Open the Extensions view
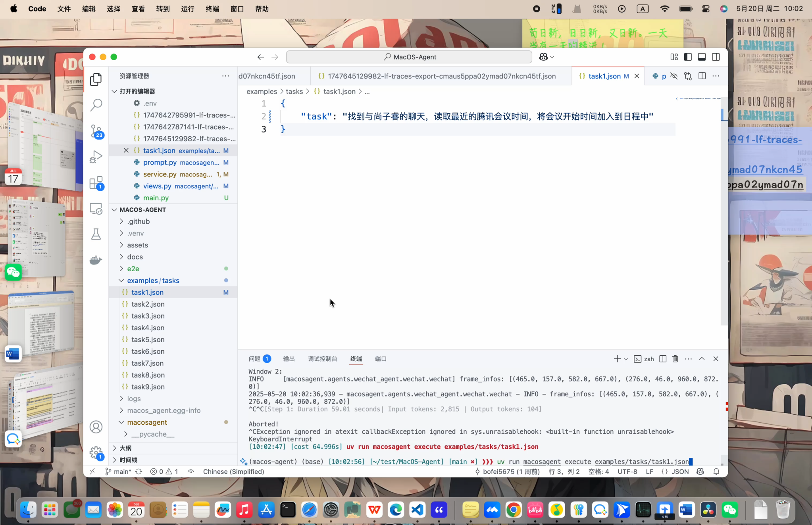 [96, 183]
